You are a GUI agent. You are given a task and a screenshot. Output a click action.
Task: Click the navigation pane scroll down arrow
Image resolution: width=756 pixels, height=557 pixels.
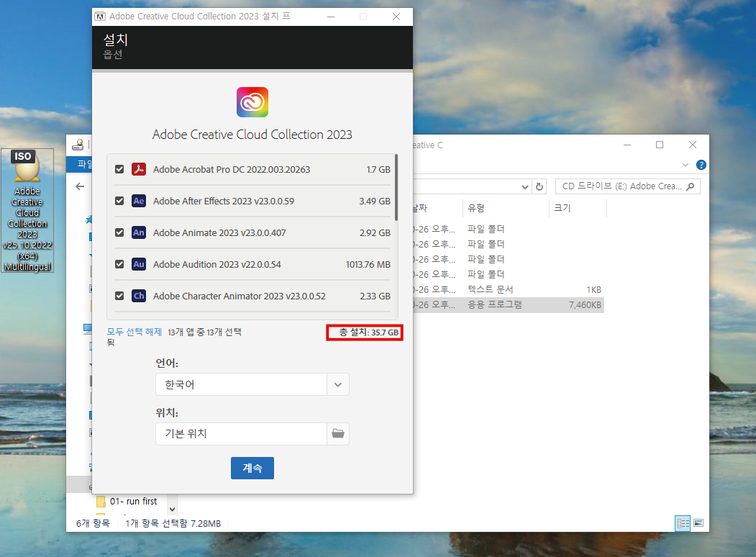172,510
